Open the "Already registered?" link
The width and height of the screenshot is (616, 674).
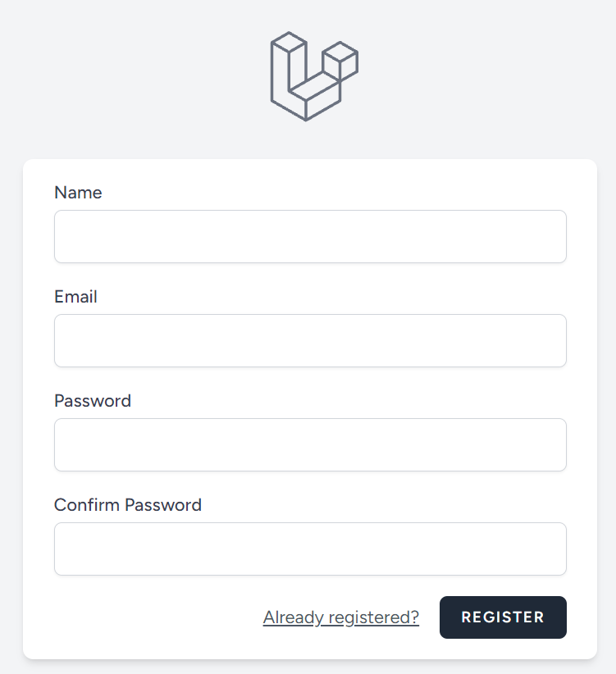click(x=340, y=617)
